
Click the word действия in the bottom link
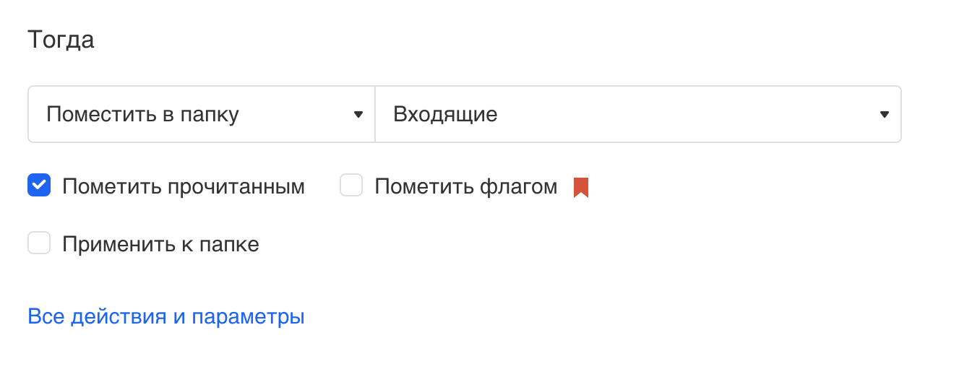click(119, 317)
